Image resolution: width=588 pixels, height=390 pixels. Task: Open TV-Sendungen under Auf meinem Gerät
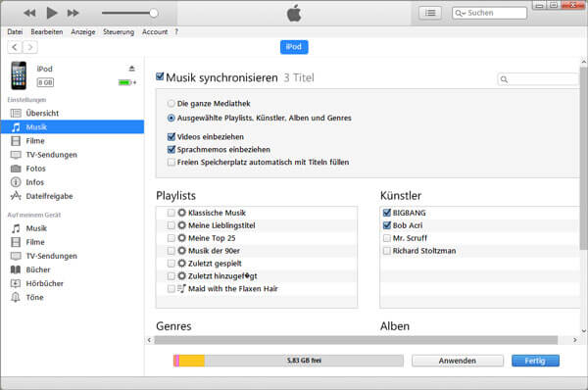(72, 256)
